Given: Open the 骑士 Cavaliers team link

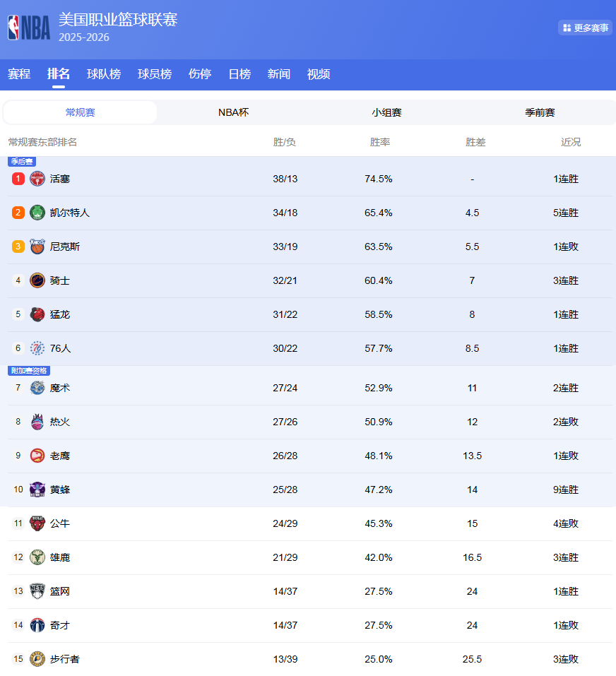Looking at the screenshot, I should click(x=60, y=280).
